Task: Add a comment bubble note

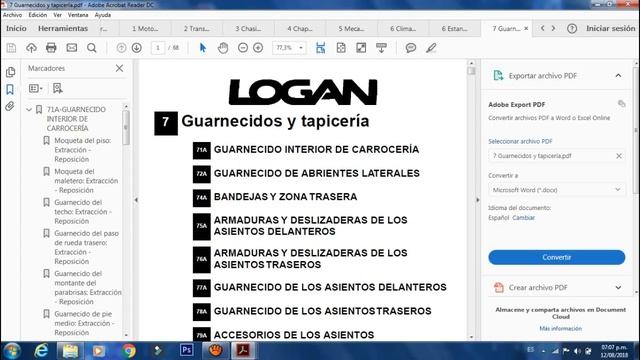Action: (411, 48)
